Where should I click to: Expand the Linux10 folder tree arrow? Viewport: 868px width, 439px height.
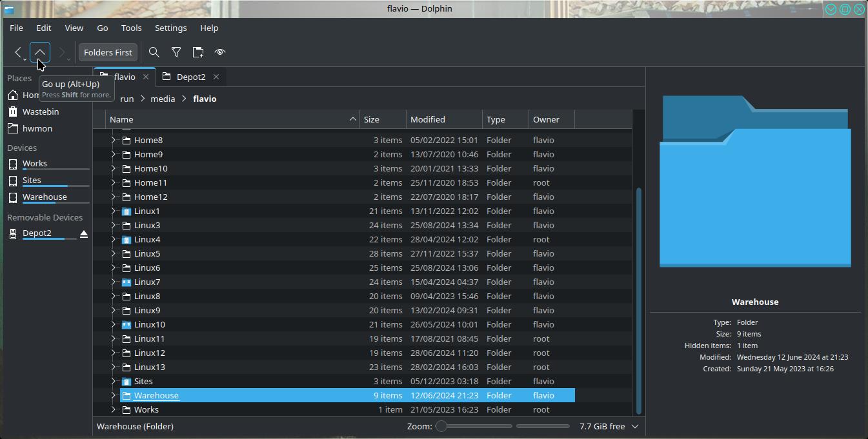pos(114,324)
